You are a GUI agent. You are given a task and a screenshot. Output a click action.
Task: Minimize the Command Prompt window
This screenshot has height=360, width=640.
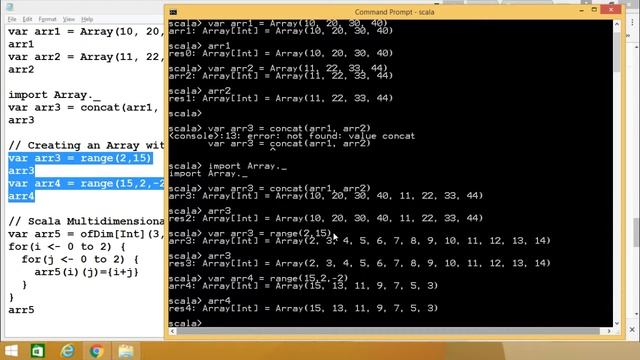click(x=581, y=10)
